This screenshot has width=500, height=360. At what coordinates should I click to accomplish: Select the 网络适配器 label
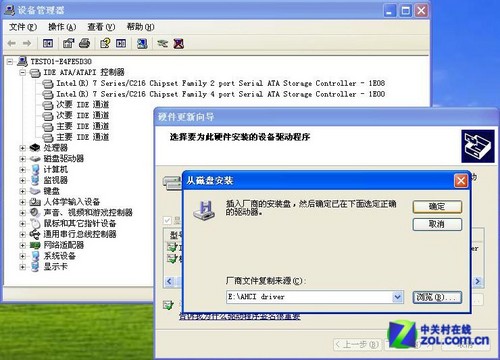point(64,245)
